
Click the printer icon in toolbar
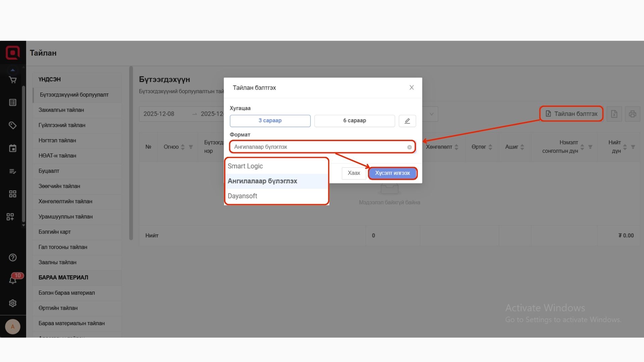632,114
